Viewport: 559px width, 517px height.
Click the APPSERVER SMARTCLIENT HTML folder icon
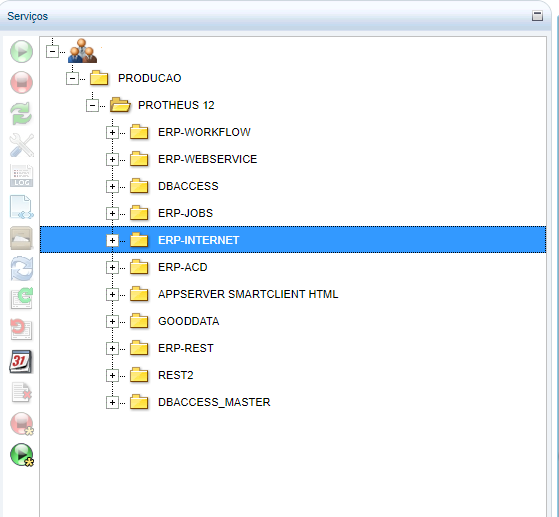click(x=139, y=294)
